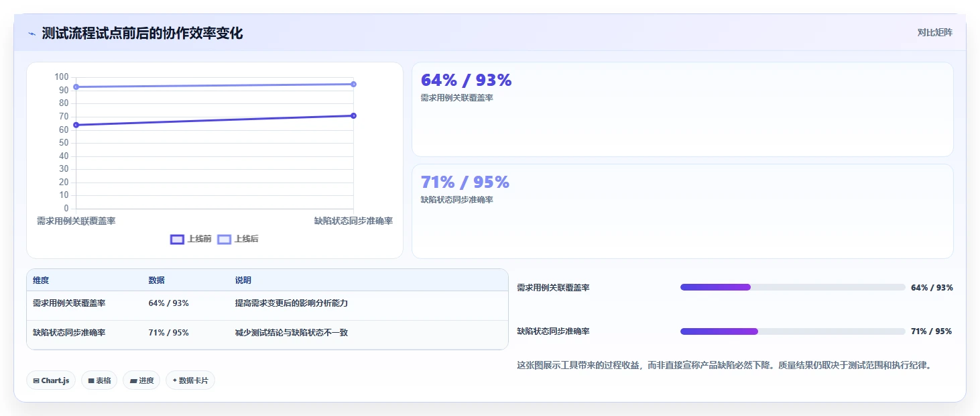The image size is (980, 416).
Task: Click the 需求用例关联覆盖率 caption in stat card
Action: pyautogui.click(x=456, y=98)
